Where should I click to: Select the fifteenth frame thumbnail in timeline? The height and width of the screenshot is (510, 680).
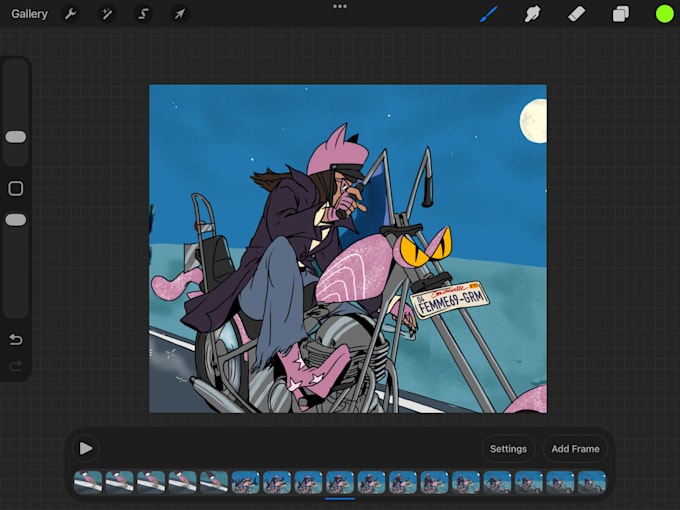pyautogui.click(x=529, y=482)
